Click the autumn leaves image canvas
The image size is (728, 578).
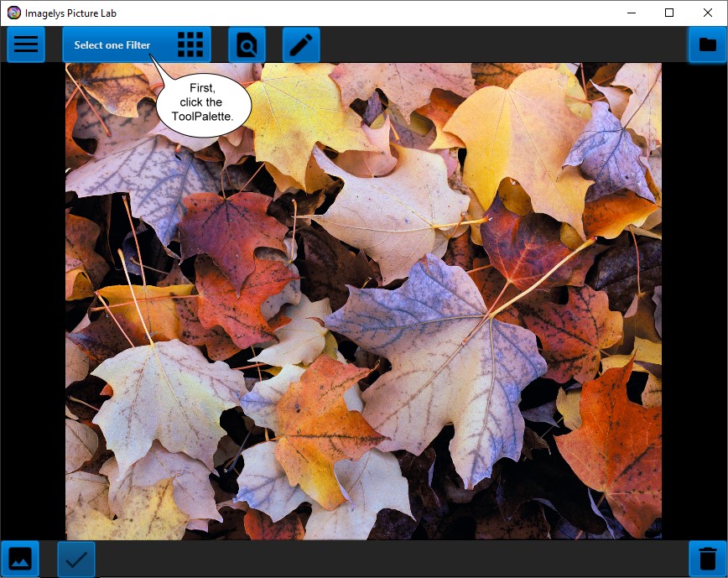point(363,301)
